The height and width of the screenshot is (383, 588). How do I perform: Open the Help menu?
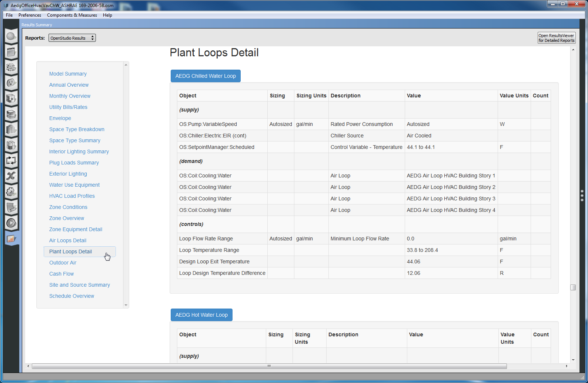(x=107, y=15)
